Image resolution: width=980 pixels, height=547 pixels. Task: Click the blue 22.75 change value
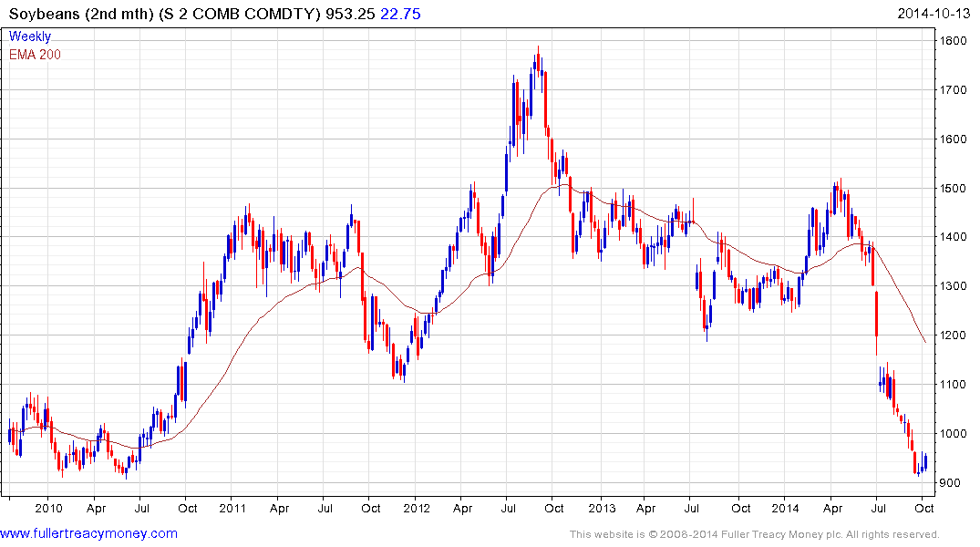tap(400, 14)
